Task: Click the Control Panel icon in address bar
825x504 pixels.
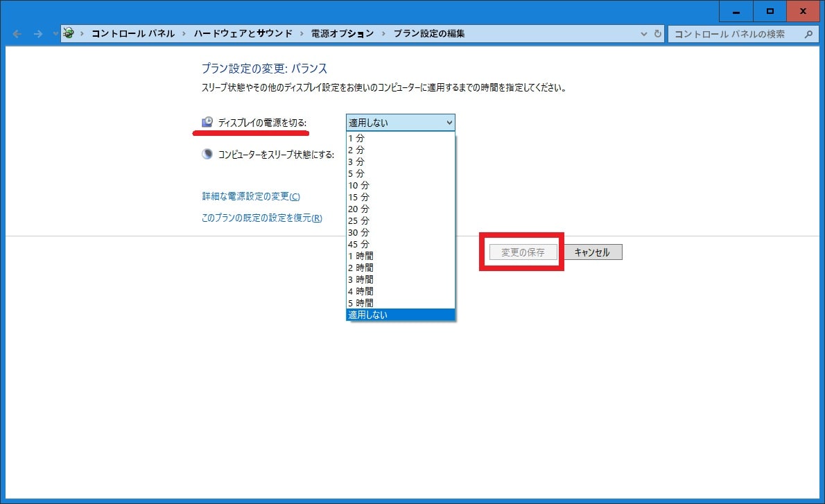Action: pyautogui.click(x=69, y=33)
